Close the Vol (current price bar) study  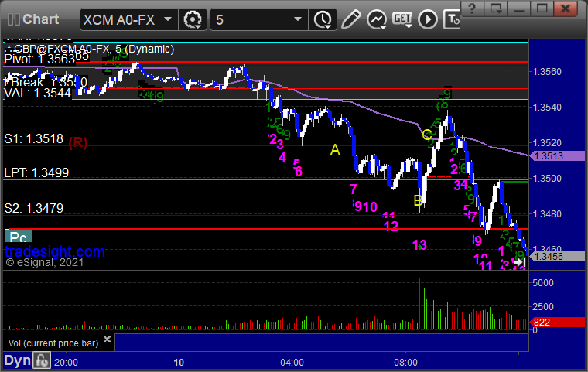click(107, 339)
